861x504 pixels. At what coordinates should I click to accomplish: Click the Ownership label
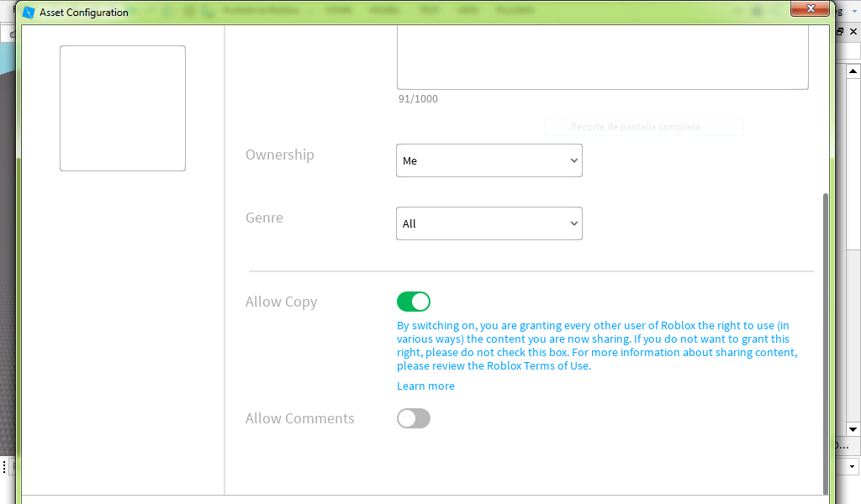(279, 155)
